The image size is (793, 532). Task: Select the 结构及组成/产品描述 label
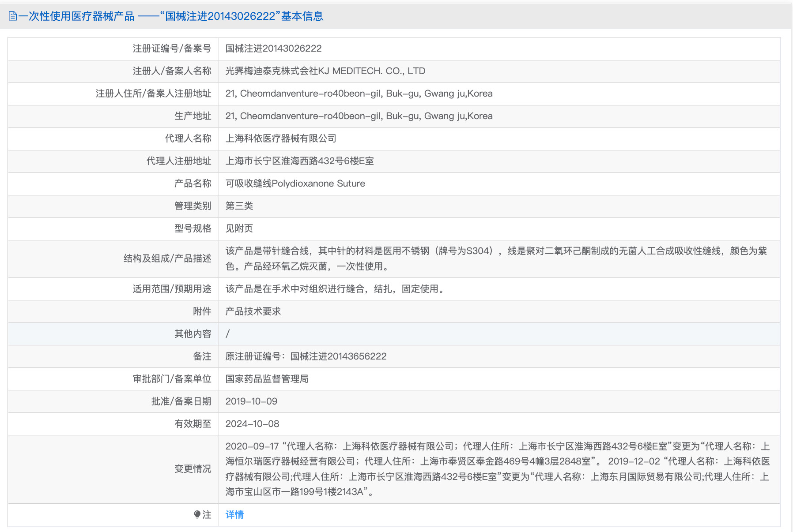click(x=168, y=259)
